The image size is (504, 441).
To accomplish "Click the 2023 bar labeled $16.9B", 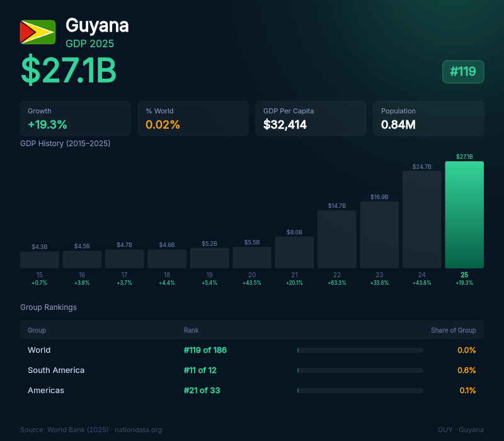I will (379, 235).
